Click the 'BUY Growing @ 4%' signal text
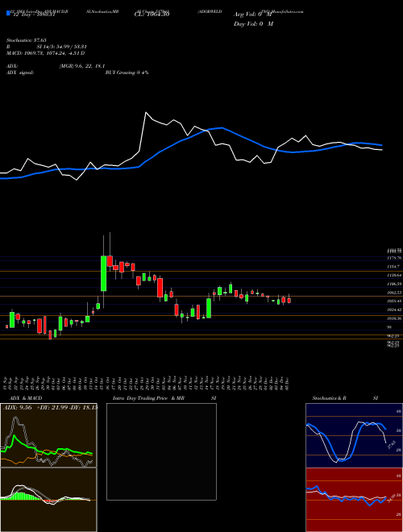Image resolution: width=403 pixels, height=532 pixels. (x=127, y=73)
